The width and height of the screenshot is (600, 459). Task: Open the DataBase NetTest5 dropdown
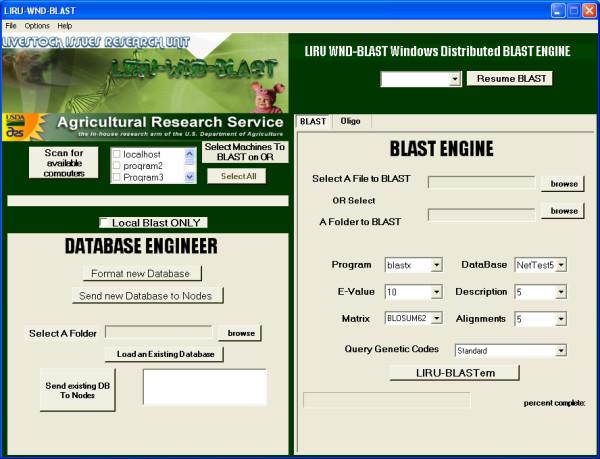[561, 265]
